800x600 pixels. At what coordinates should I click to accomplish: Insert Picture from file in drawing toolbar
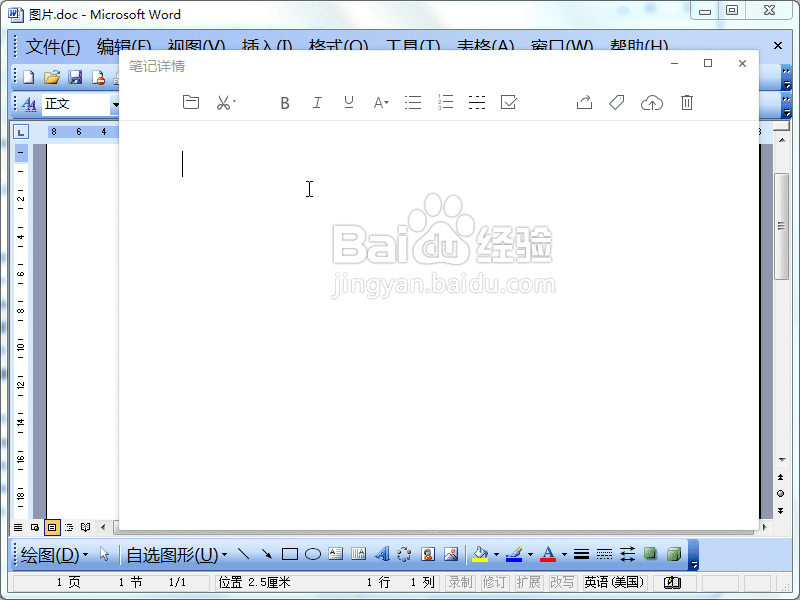tap(451, 554)
